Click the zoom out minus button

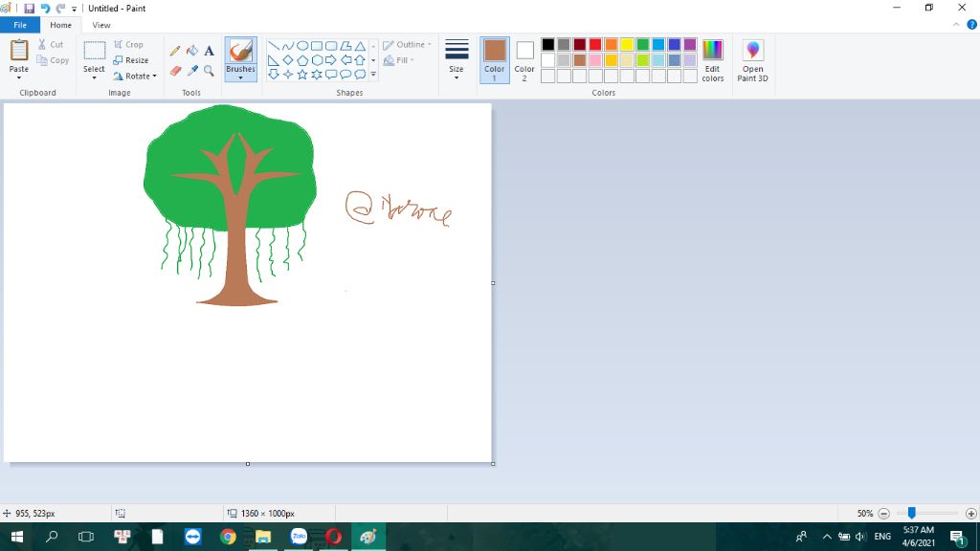(x=883, y=514)
